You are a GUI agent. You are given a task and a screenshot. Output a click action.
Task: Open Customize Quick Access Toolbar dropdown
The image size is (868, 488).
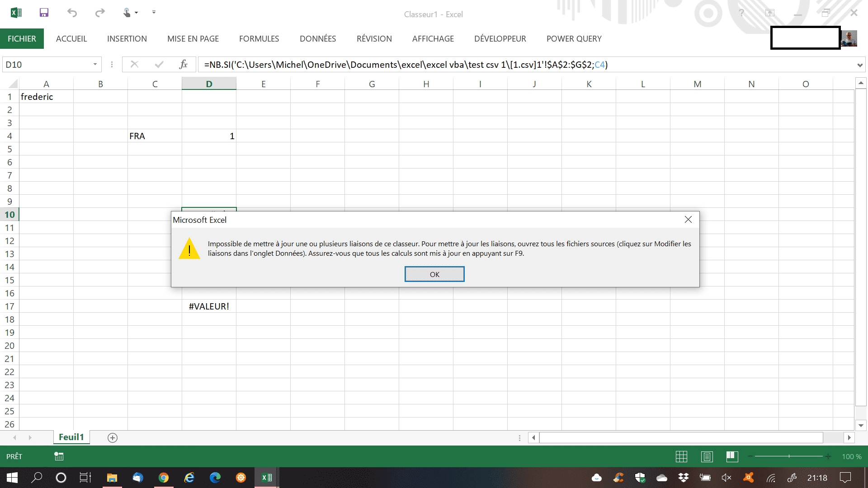pos(154,12)
